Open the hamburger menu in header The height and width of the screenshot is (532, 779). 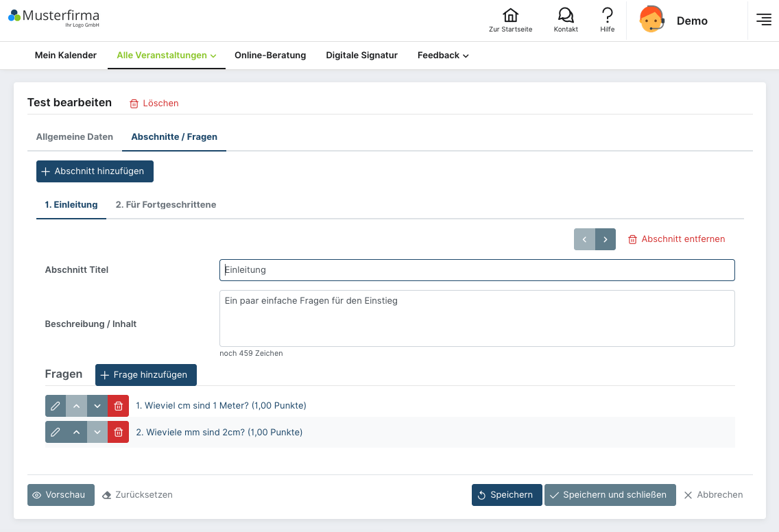[763, 20]
